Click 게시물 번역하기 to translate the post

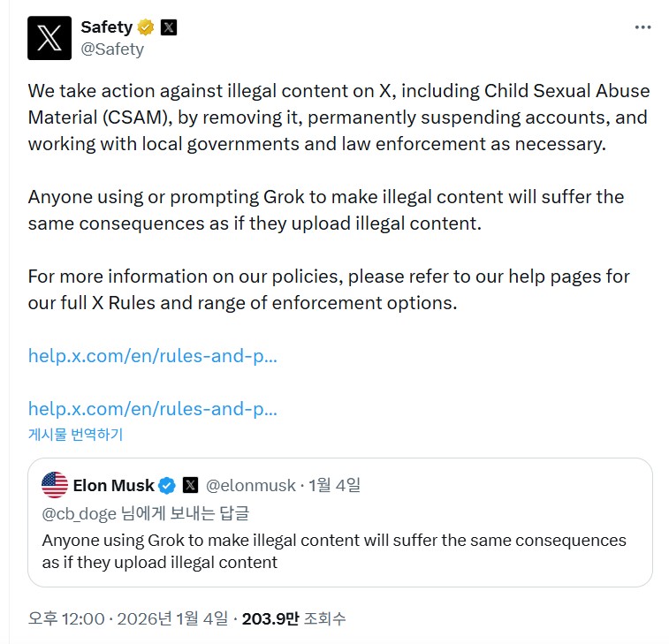click(x=75, y=434)
